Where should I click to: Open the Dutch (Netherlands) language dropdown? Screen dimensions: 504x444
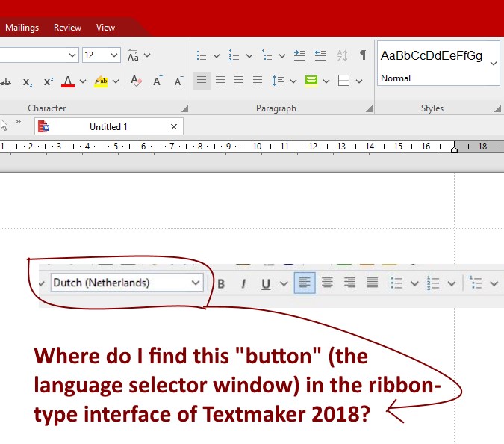click(x=196, y=283)
